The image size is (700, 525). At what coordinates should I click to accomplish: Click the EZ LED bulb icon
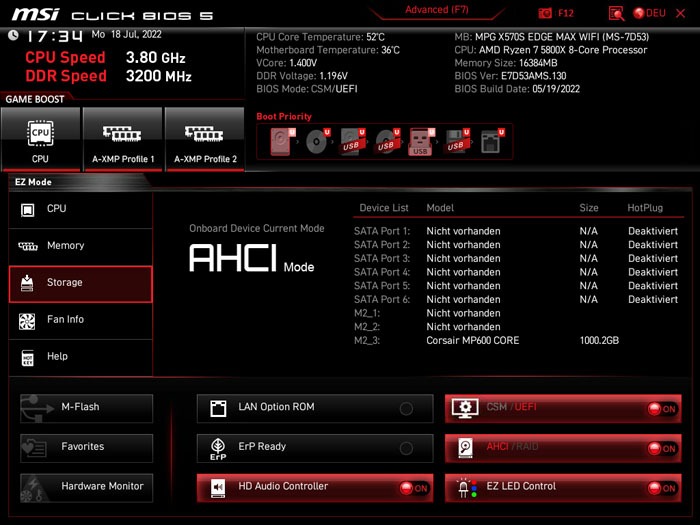(x=467, y=488)
